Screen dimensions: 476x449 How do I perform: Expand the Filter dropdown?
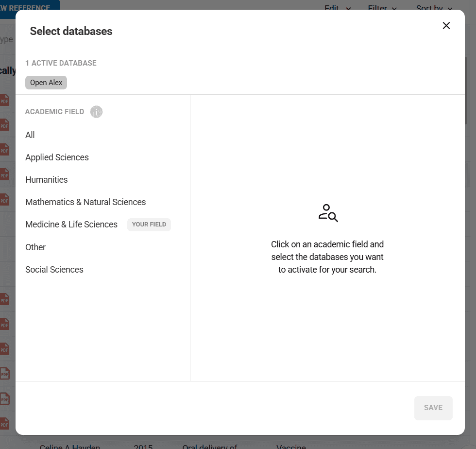[x=382, y=8]
